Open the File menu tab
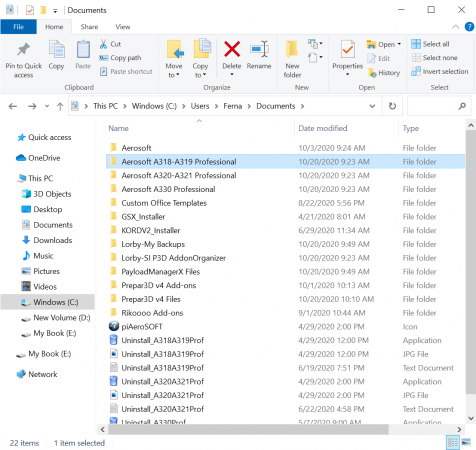 click(19, 27)
